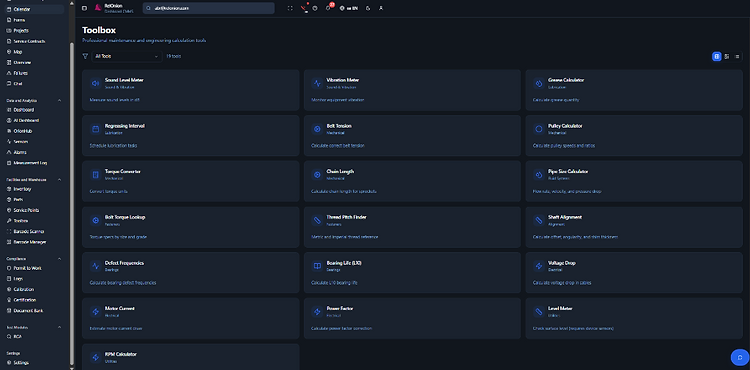
Task: Collapse the Data and Analytics section
Action: click(x=59, y=101)
